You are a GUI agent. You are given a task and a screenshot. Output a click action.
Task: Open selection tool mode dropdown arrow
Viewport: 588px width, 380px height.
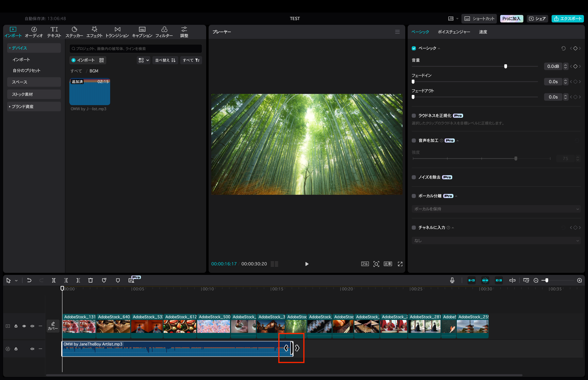tap(16, 281)
